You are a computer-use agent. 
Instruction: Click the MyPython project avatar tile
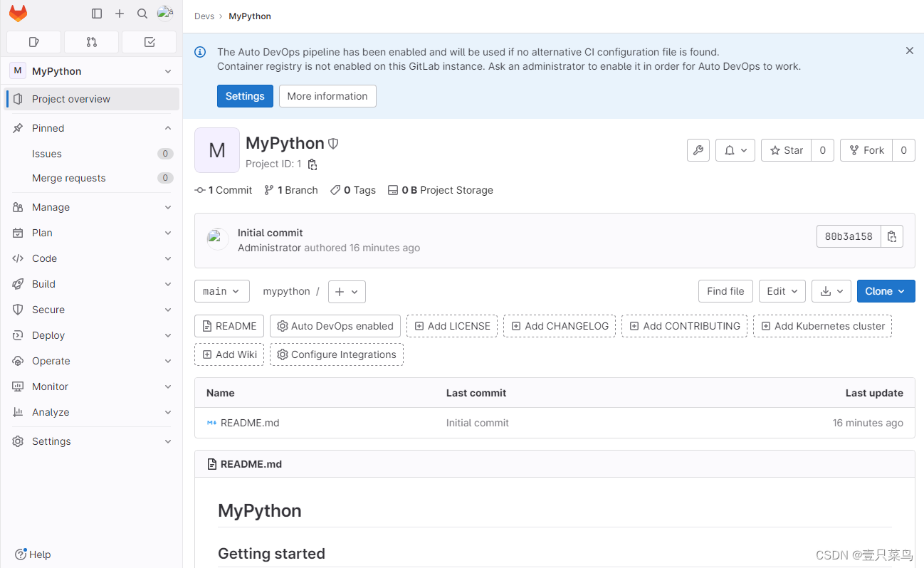click(217, 150)
